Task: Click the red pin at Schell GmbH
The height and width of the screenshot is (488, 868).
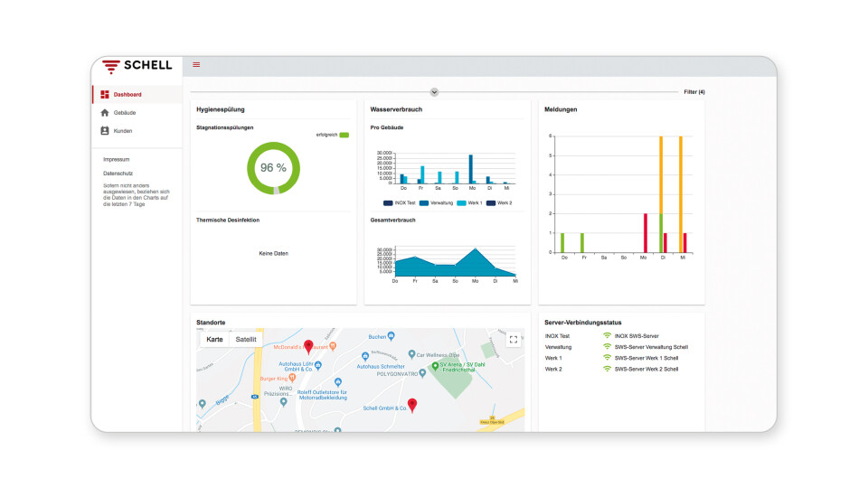Action: coord(412,405)
